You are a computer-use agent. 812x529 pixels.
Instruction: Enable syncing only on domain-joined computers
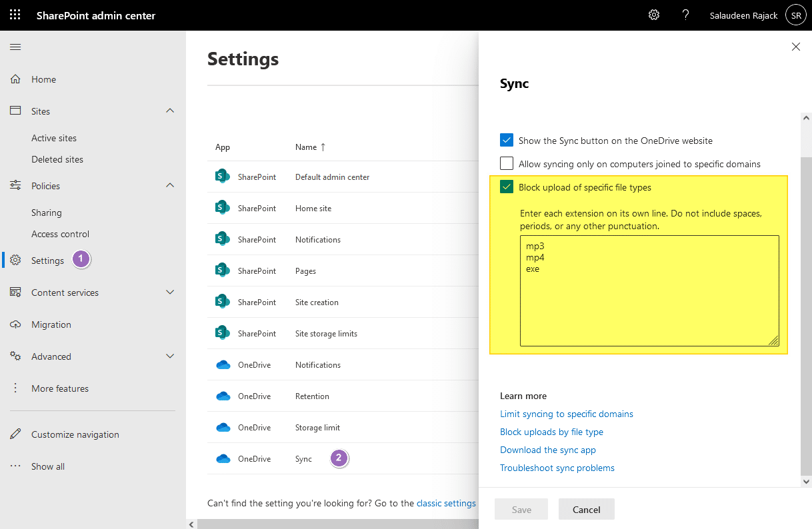pyautogui.click(x=506, y=163)
